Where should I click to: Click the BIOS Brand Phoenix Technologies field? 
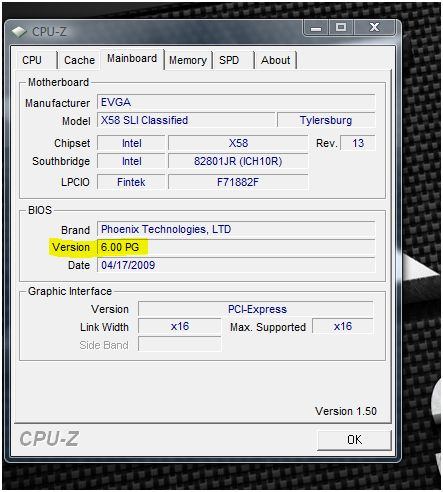236,229
